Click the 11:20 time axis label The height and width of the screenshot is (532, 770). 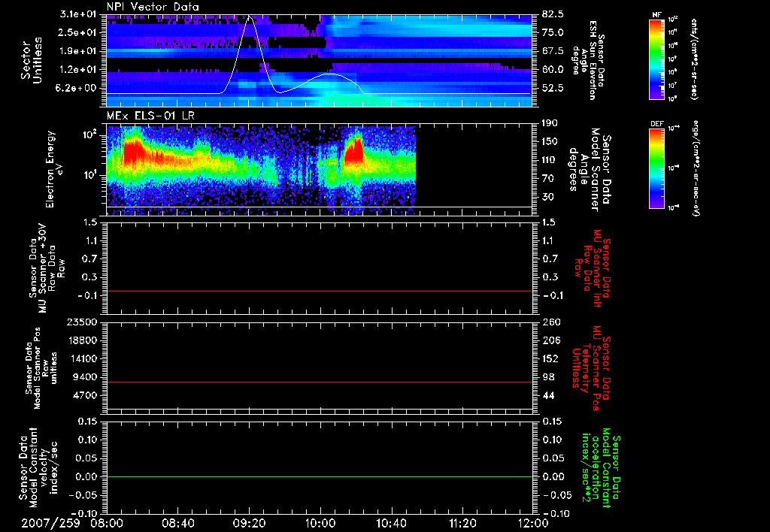tap(462, 523)
